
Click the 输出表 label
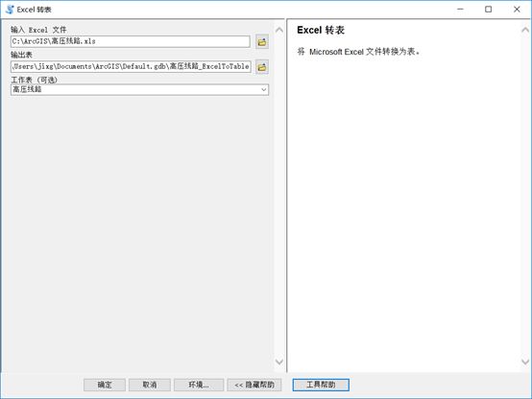click(21, 55)
